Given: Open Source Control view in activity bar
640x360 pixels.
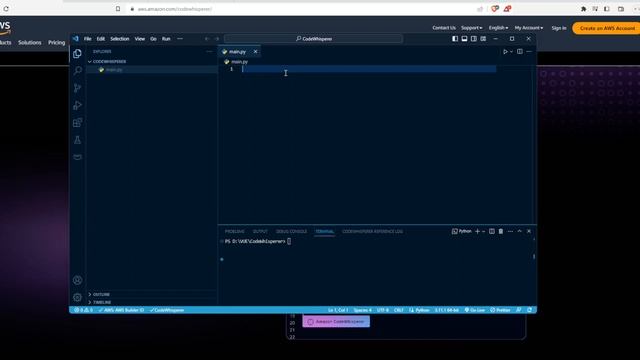Looking at the screenshot, I should click(77, 88).
